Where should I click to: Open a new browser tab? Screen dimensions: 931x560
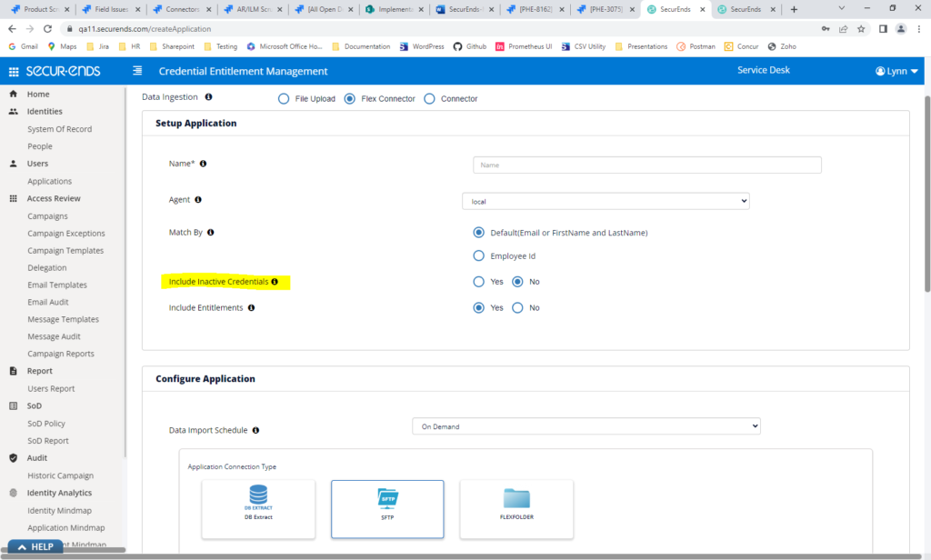point(794,9)
